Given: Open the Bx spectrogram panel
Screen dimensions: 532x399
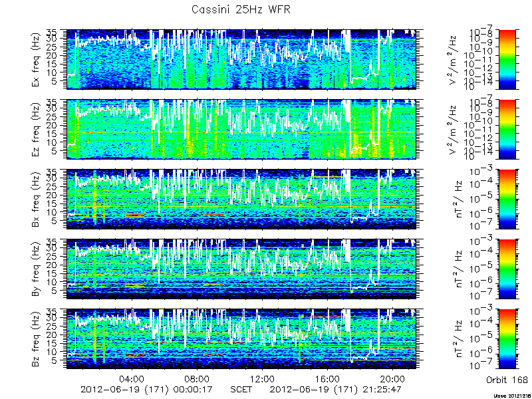Looking at the screenshot, I should 241,199.
